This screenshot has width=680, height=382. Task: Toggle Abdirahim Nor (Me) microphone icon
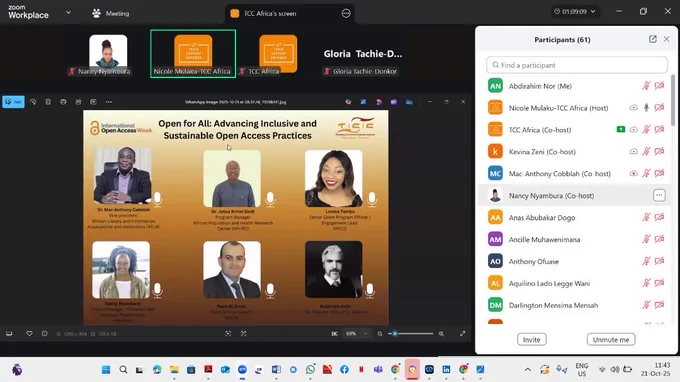tap(646, 86)
